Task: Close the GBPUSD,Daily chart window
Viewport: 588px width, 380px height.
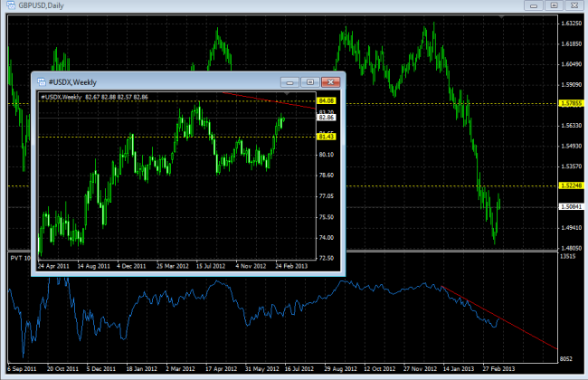Action: coord(574,6)
